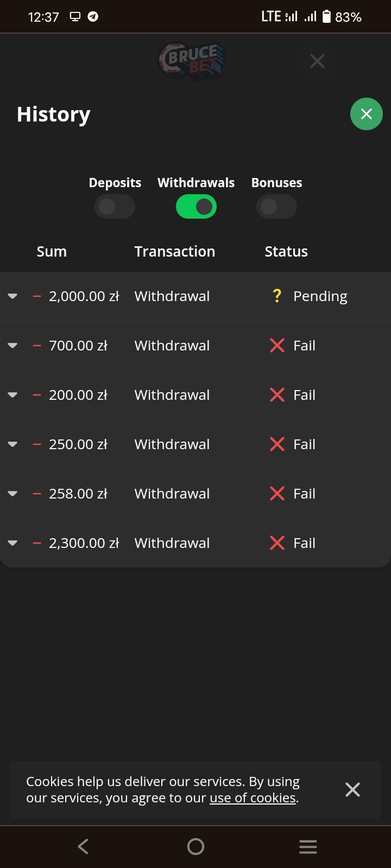
Task: Tap the red Fail icon for 700.00 zł
Action: 277,346
